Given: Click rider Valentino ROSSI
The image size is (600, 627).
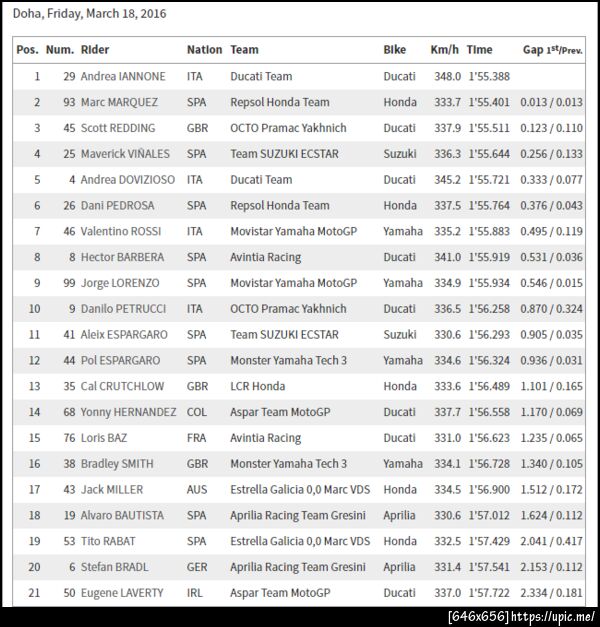Looking at the screenshot, I should pyautogui.click(x=120, y=231).
